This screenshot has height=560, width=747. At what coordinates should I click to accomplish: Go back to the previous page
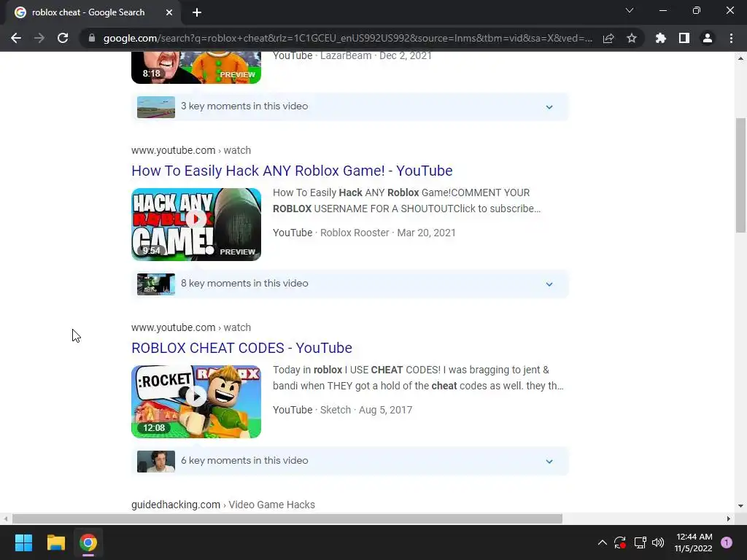[16, 38]
